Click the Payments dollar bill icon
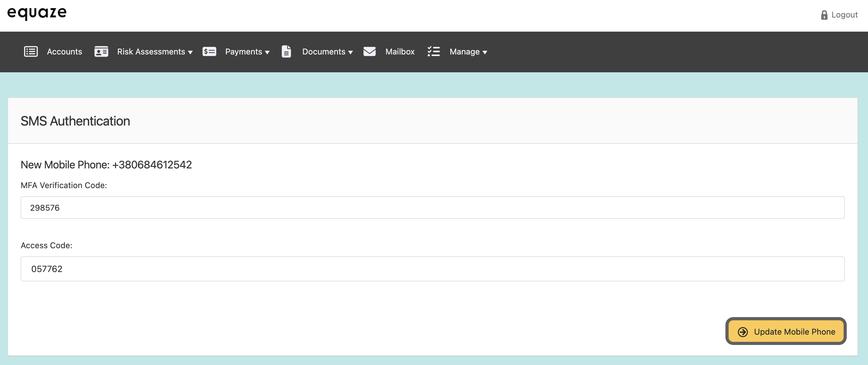The height and width of the screenshot is (365, 868). 209,52
